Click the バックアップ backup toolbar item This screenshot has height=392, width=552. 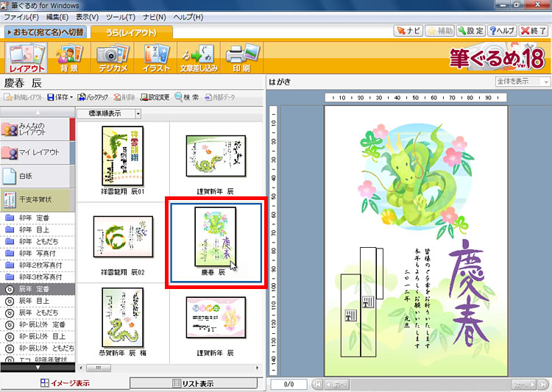93,97
